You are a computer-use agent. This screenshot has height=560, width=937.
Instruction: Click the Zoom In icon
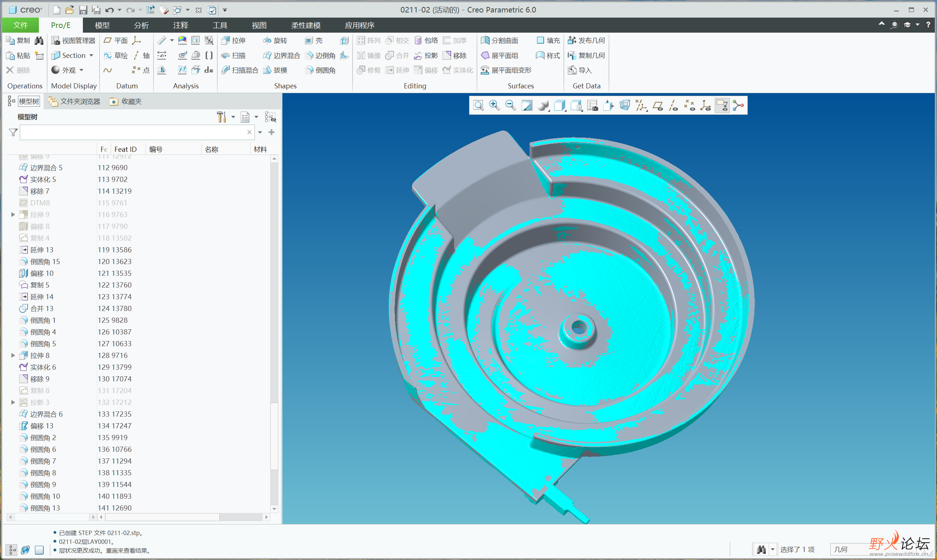click(x=494, y=105)
